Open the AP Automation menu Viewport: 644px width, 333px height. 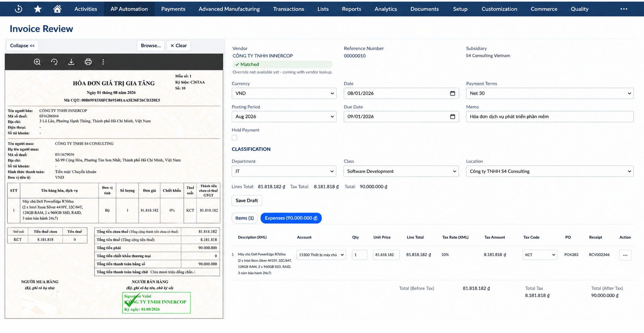[129, 9]
